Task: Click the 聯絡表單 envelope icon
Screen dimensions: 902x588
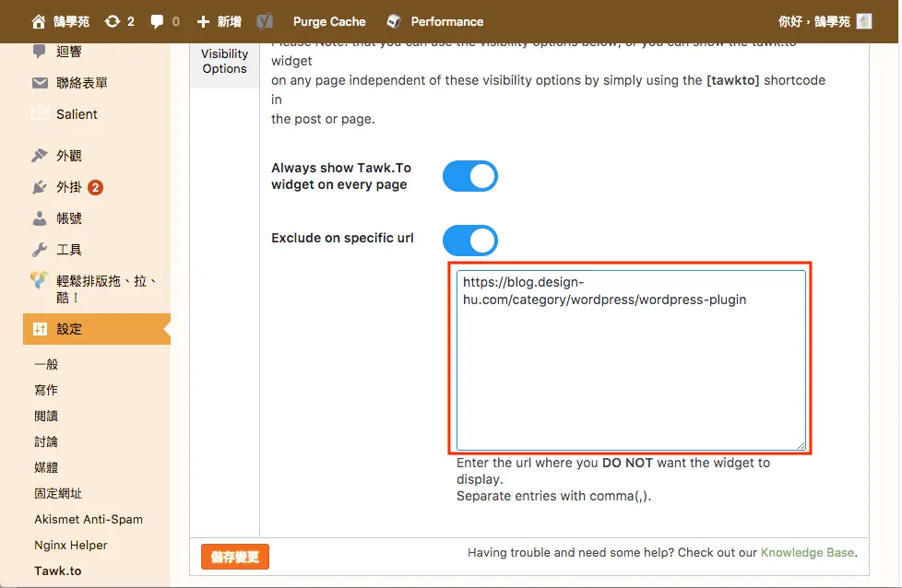Action: click(40, 83)
